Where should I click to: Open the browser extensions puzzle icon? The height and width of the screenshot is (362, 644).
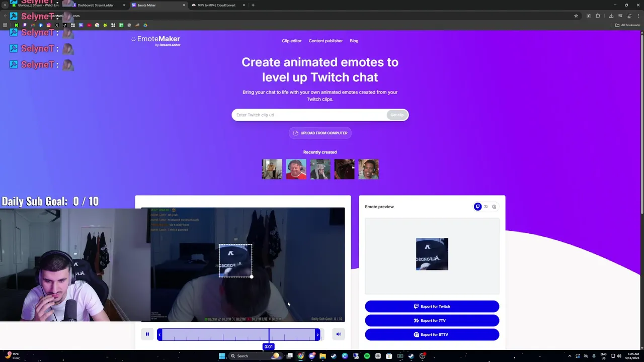pyautogui.click(x=598, y=16)
